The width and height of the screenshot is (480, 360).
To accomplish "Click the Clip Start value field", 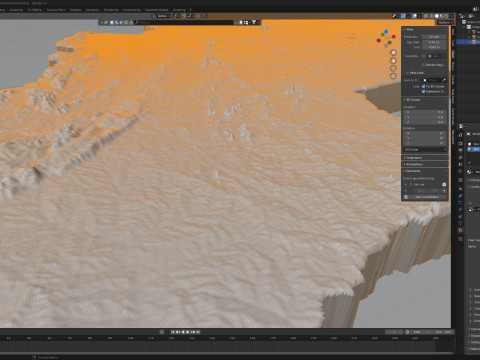I will [x=434, y=42].
